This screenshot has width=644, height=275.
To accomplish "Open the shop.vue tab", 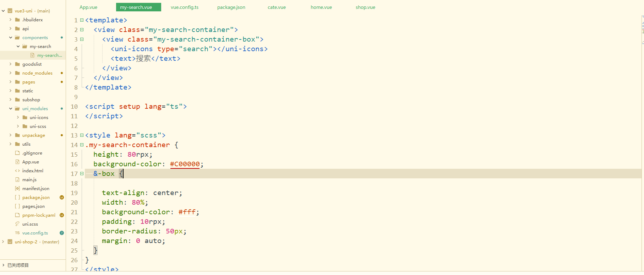I will tap(365, 7).
